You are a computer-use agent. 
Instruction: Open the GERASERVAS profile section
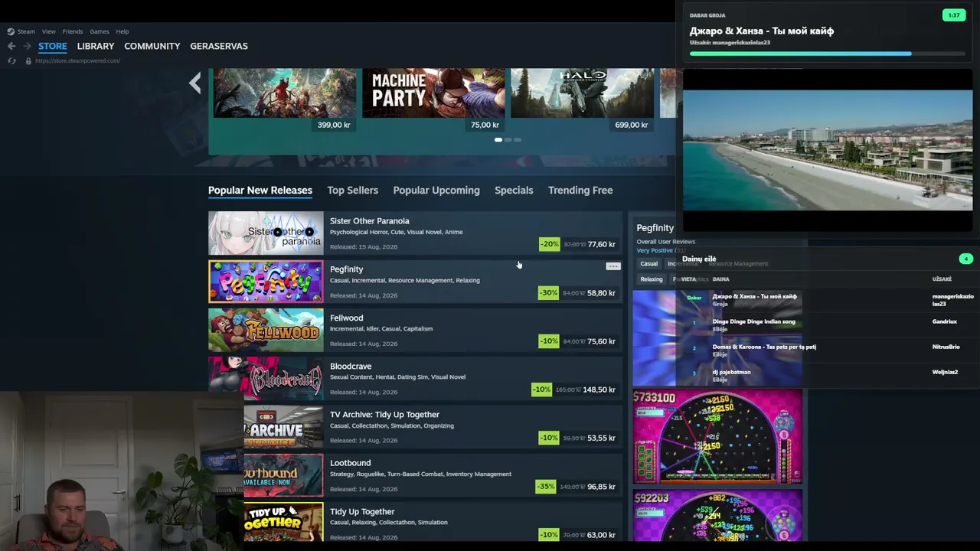coord(219,46)
